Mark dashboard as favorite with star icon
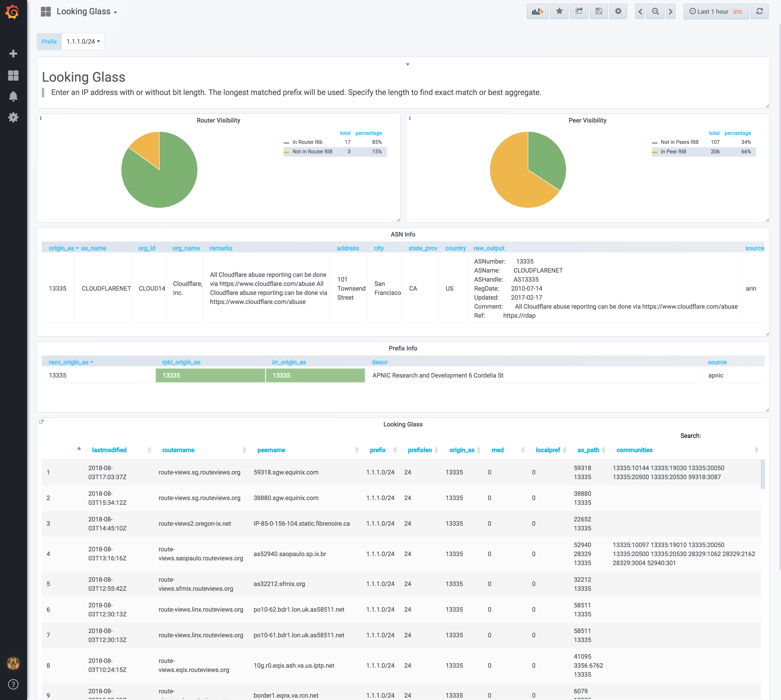Viewport: 781px width, 700px height. click(559, 12)
